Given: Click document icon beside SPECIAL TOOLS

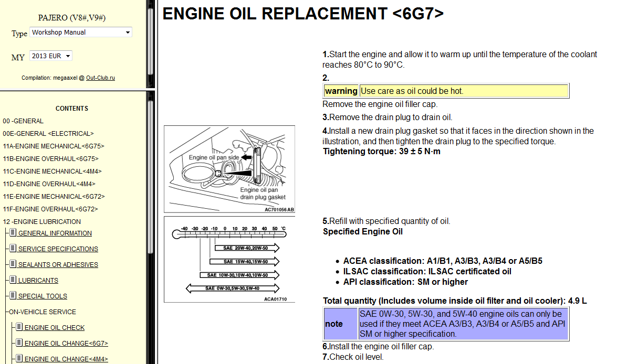Looking at the screenshot, I should [13, 296].
